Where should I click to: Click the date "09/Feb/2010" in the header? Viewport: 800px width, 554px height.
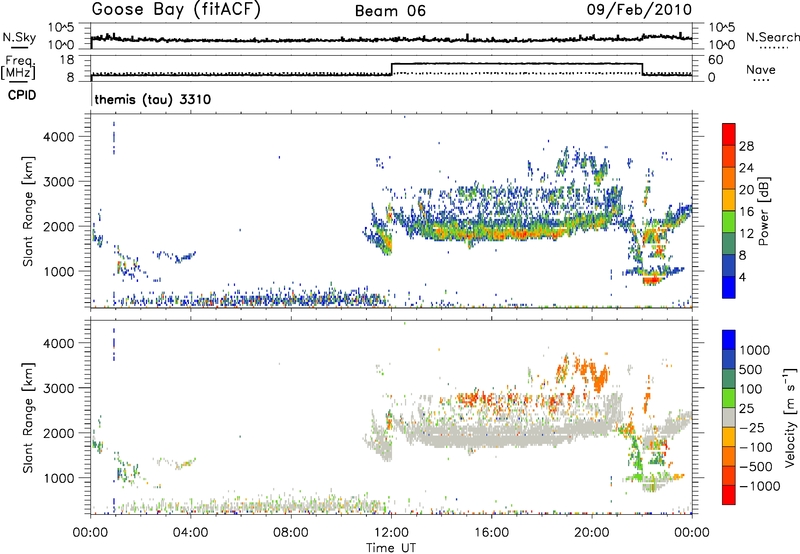(639, 10)
